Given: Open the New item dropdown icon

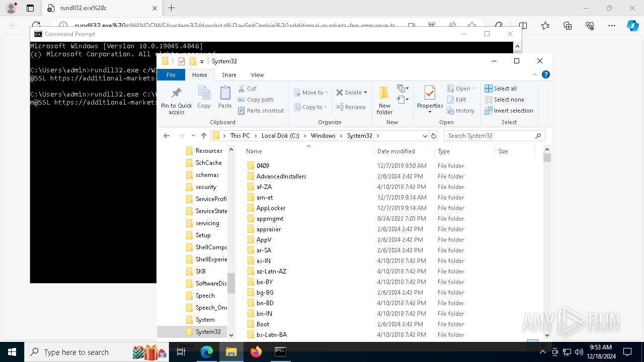Looking at the screenshot, I should coord(403,88).
